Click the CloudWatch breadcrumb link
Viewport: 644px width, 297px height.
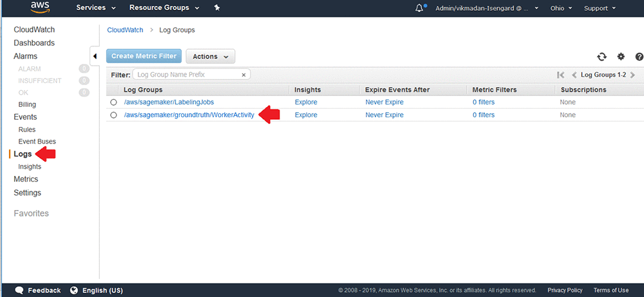[x=126, y=30]
